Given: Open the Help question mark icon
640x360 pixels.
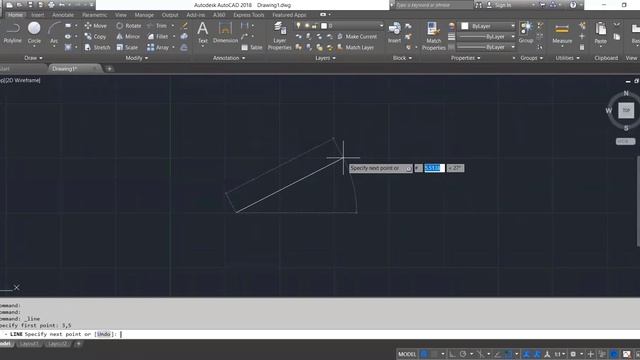Looking at the screenshot, I should 573,5.
